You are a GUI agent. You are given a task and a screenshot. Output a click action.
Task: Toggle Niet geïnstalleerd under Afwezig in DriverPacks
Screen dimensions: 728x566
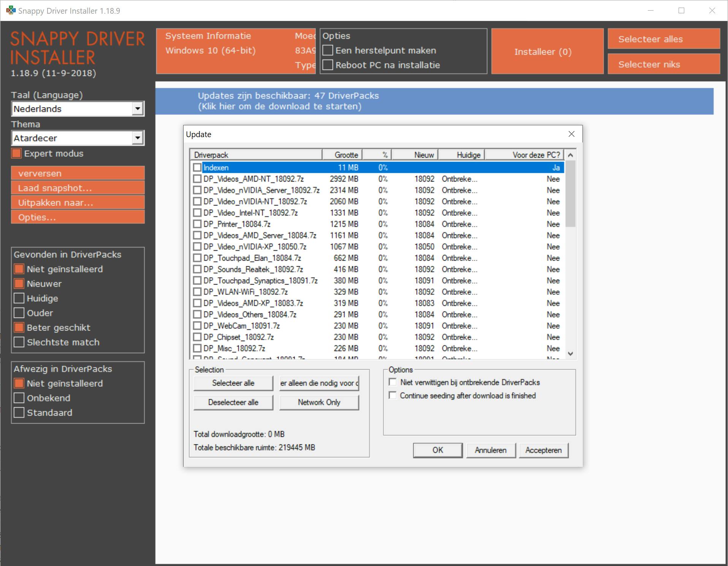tap(19, 383)
